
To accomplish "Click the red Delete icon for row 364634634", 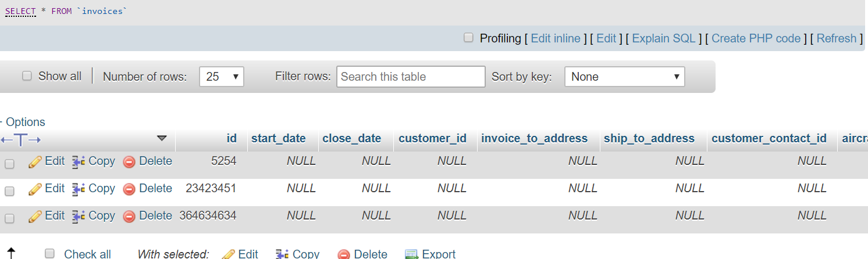I will [129, 216].
